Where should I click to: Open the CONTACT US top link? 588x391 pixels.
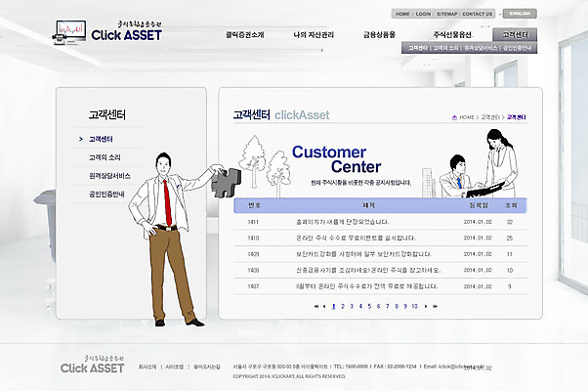[477, 14]
